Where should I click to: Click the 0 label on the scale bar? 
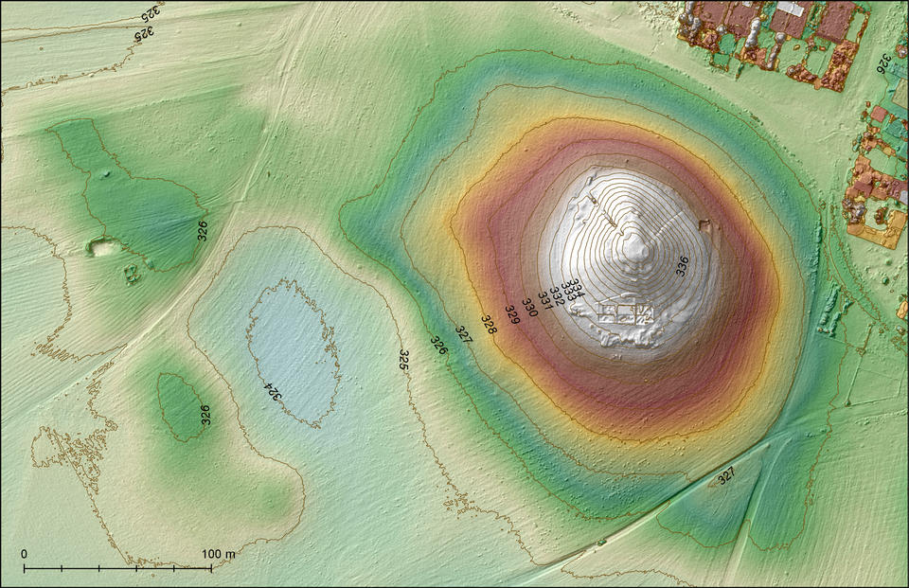(24, 554)
